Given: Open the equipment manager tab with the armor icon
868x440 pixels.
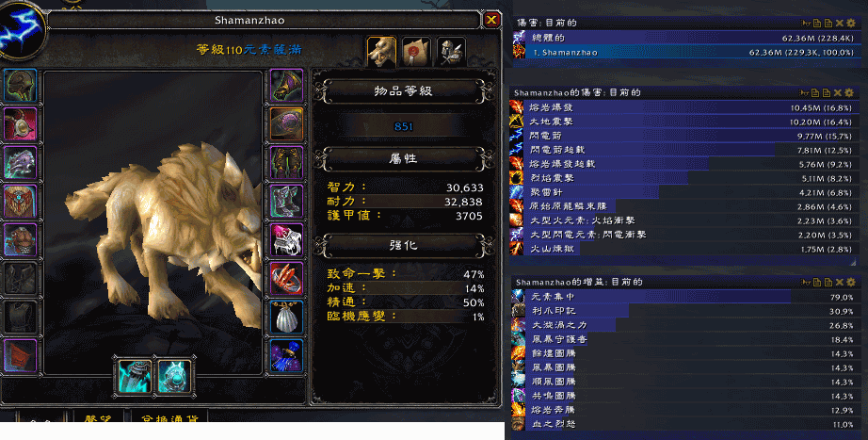Looking at the screenshot, I should click(451, 53).
